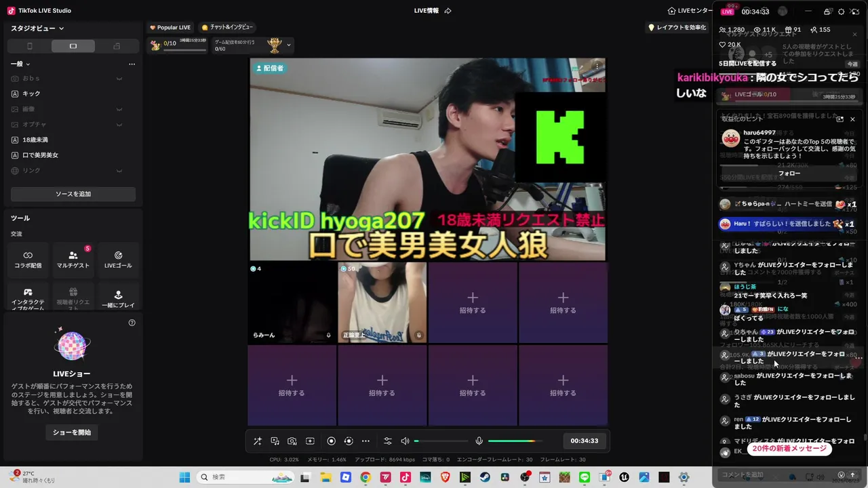Select the 正論至上 guest thumbnail

(x=382, y=302)
